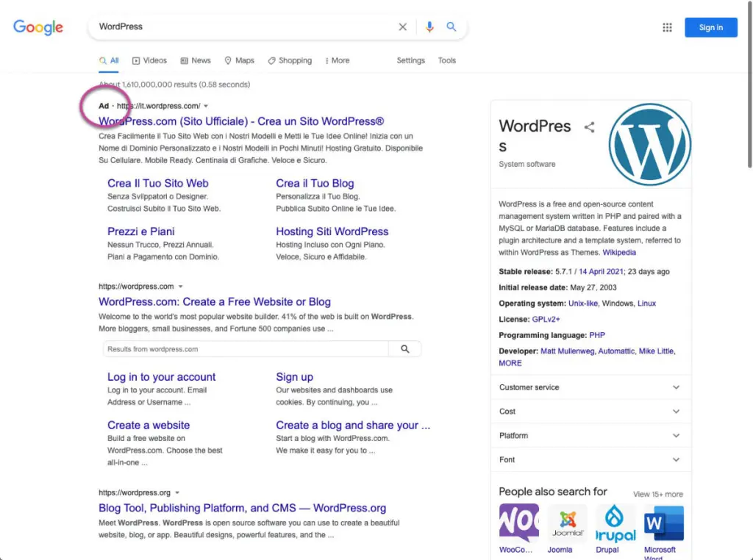Focus the main Google search box
Image resolution: width=753 pixels, height=560 pixels.
coord(245,27)
